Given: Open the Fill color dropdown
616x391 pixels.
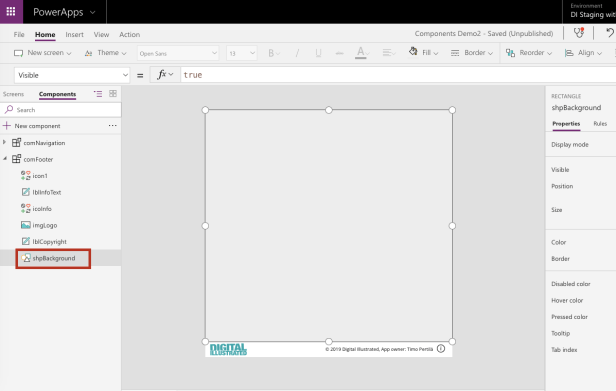Looking at the screenshot, I should pos(424,53).
